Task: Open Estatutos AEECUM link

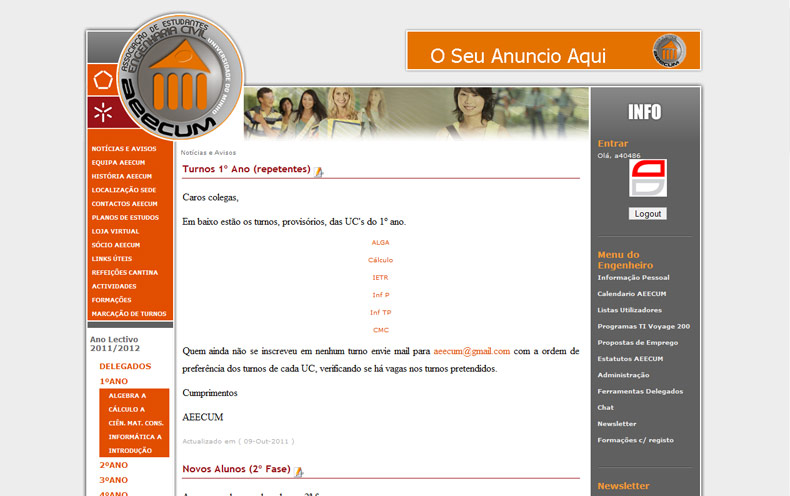Action: [630, 358]
